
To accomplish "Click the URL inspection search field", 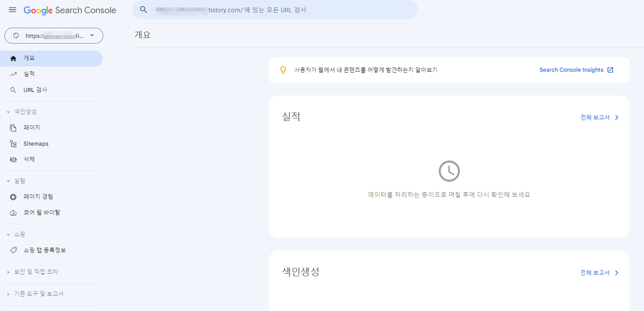I will (x=275, y=10).
